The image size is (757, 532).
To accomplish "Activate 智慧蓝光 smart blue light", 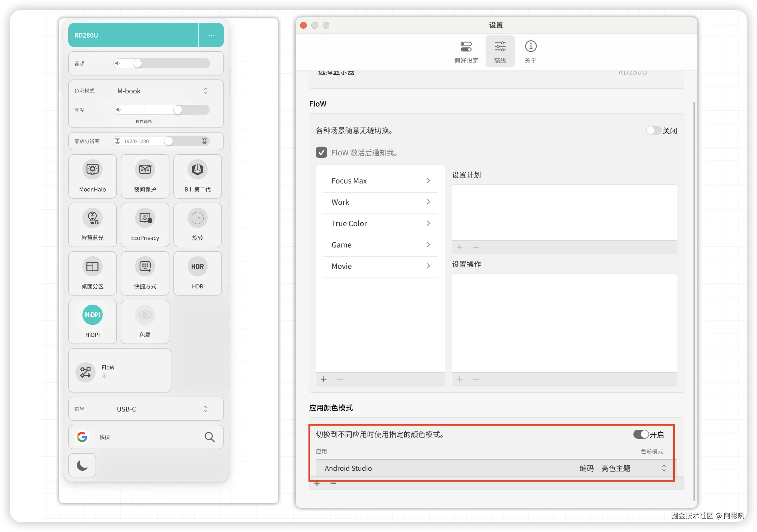I will 92,225.
